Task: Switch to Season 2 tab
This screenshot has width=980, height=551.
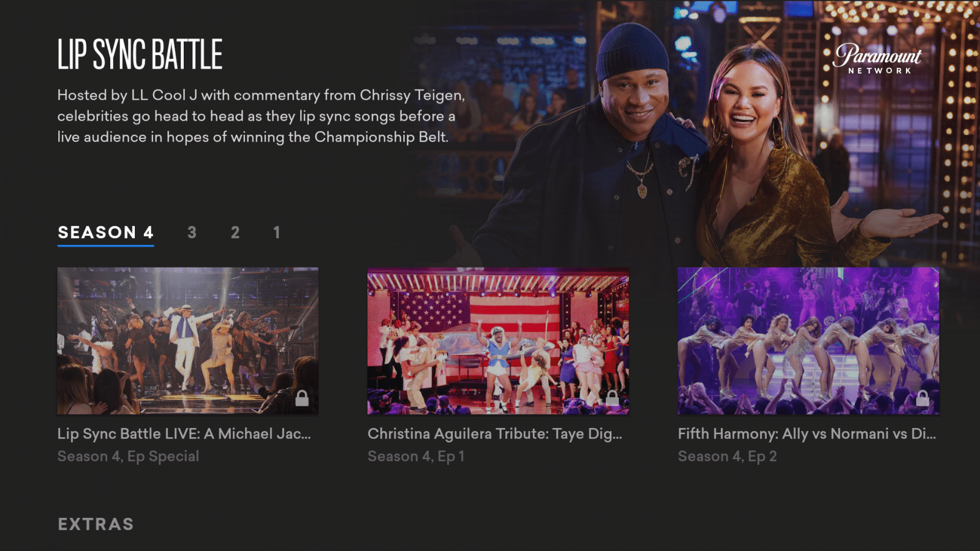Action: click(x=235, y=233)
